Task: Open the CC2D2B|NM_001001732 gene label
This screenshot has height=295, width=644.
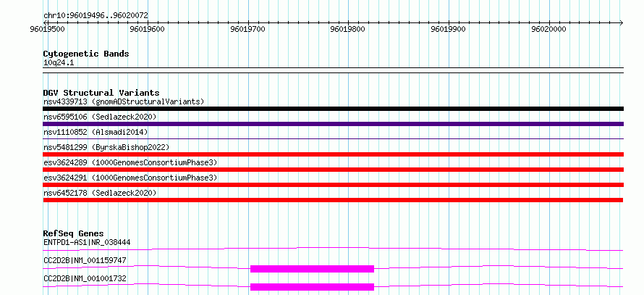Action: click(x=85, y=278)
